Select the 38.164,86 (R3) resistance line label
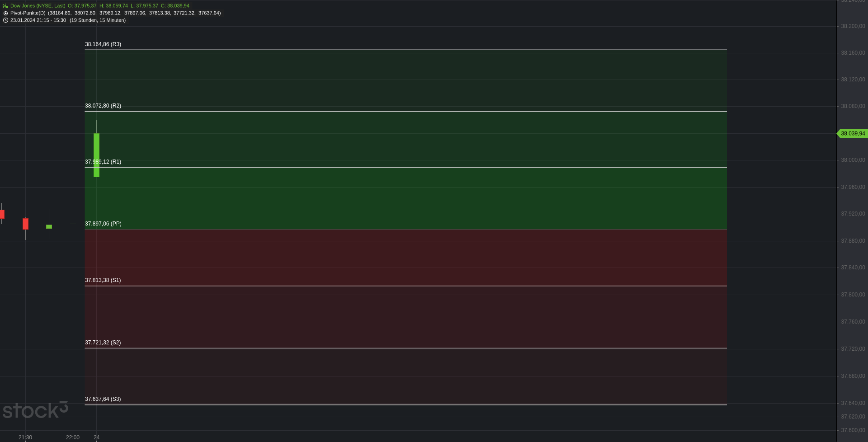868x442 pixels. [103, 44]
